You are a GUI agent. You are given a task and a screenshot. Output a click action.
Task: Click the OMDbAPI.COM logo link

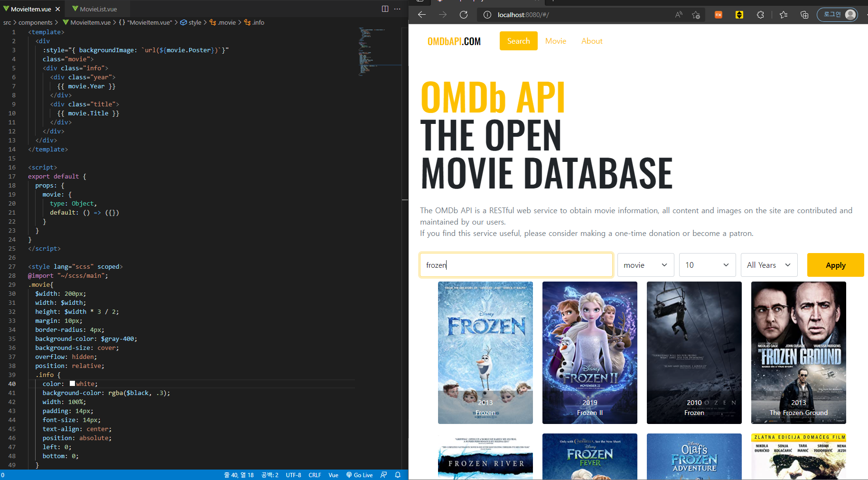[x=454, y=41]
